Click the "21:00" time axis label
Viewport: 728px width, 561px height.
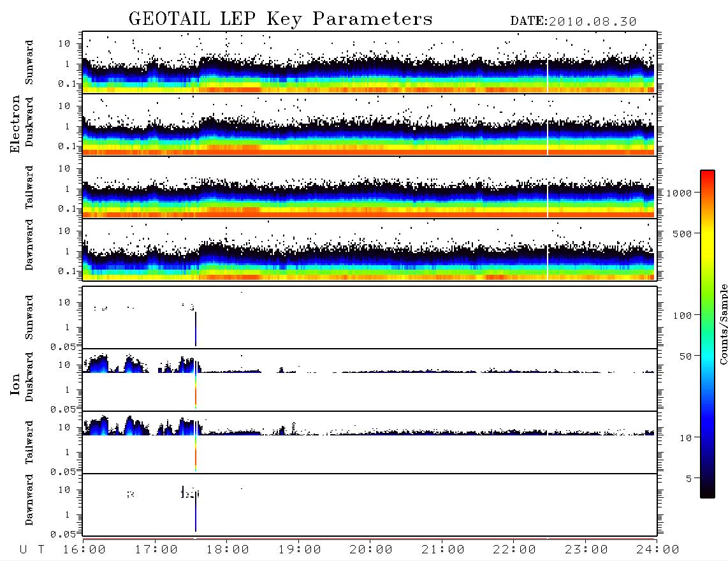[443, 550]
